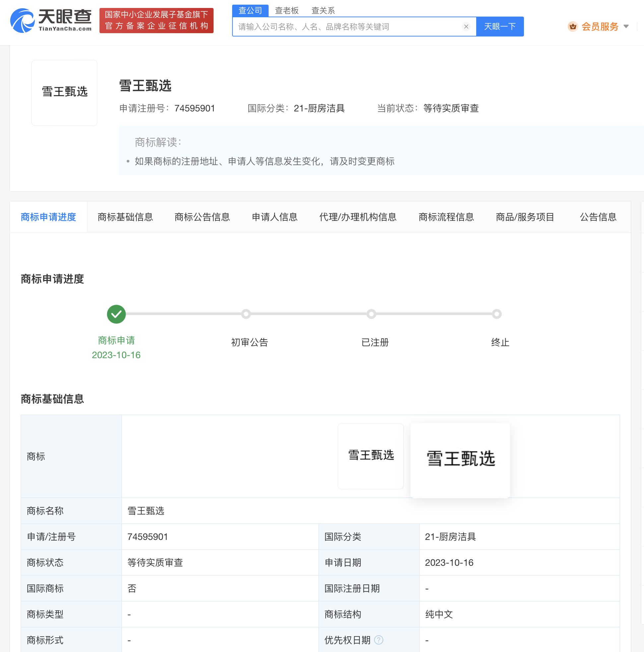Click the 已注册 progress node

pyautogui.click(x=371, y=314)
